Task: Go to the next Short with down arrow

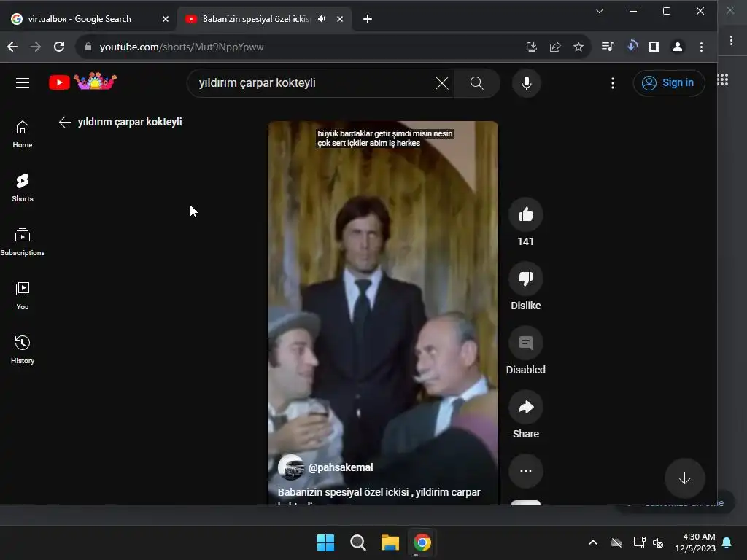Action: tap(684, 478)
